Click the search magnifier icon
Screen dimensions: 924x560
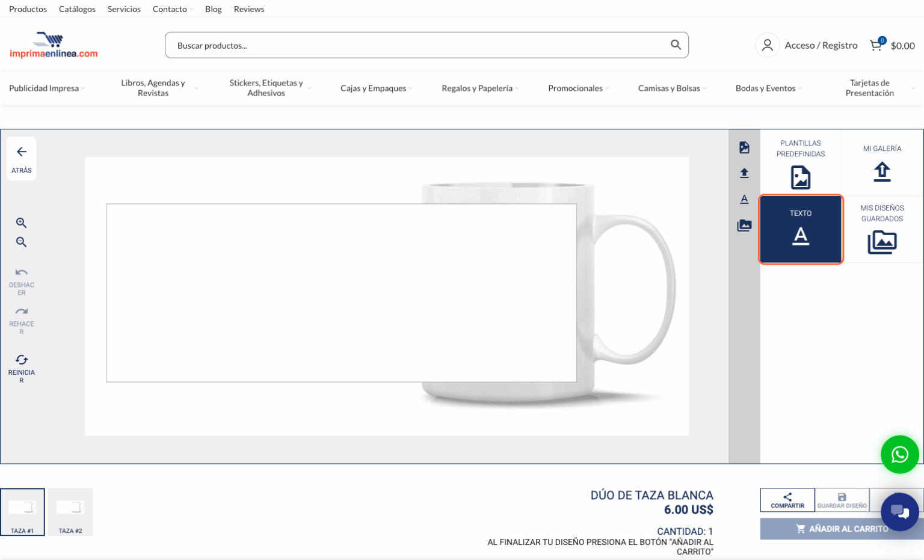click(676, 45)
